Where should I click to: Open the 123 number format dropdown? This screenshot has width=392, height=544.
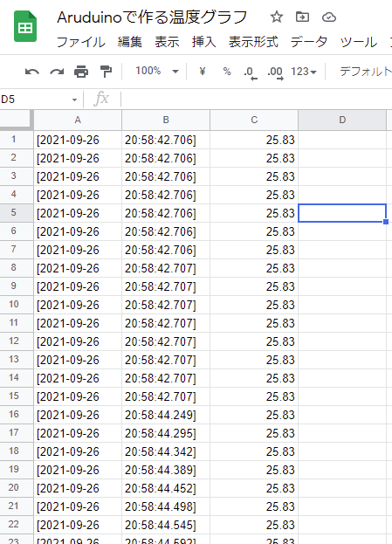click(x=304, y=72)
